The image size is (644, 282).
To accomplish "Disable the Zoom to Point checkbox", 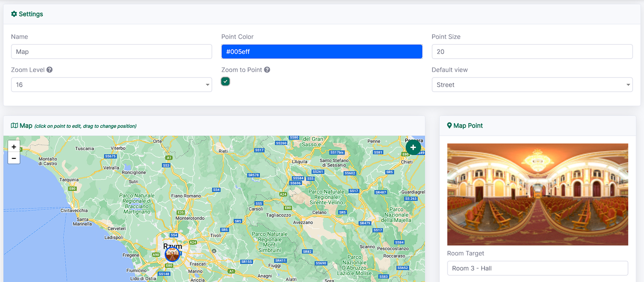I will pos(225,82).
